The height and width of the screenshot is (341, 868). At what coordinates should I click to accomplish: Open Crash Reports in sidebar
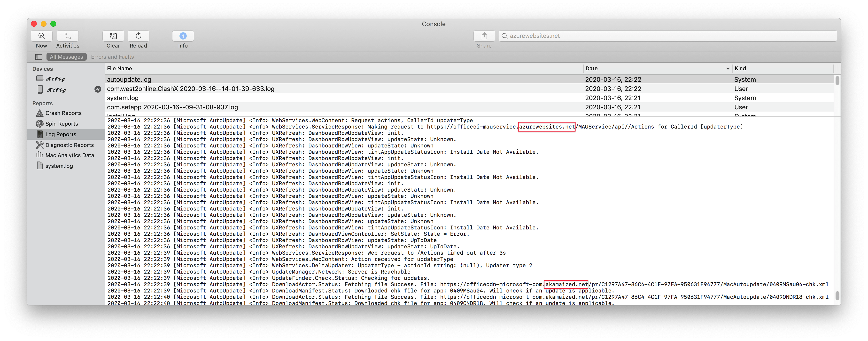(63, 113)
